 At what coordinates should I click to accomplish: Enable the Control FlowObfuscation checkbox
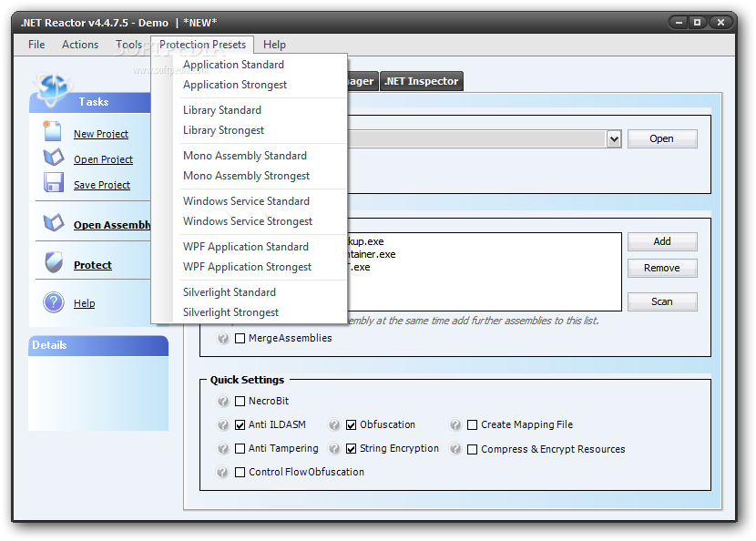point(240,472)
